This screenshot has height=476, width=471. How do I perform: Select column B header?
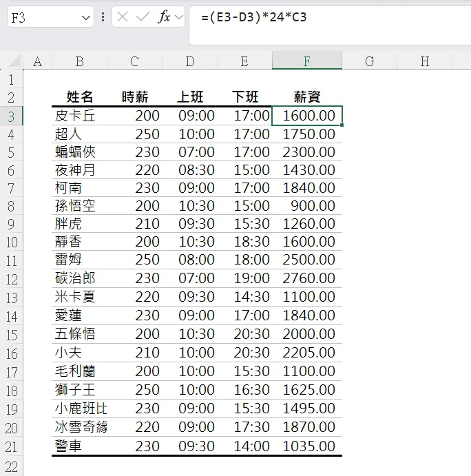pos(79,61)
